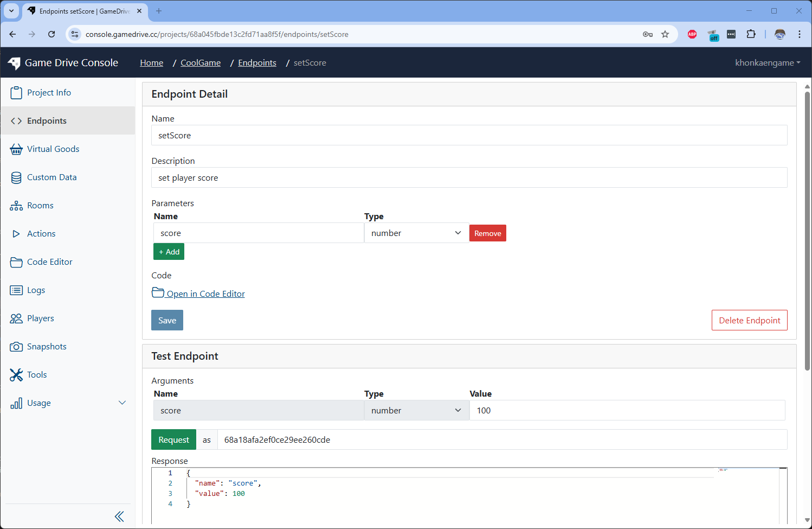
Task: Click the Tools wrench icon
Action: coord(16,375)
